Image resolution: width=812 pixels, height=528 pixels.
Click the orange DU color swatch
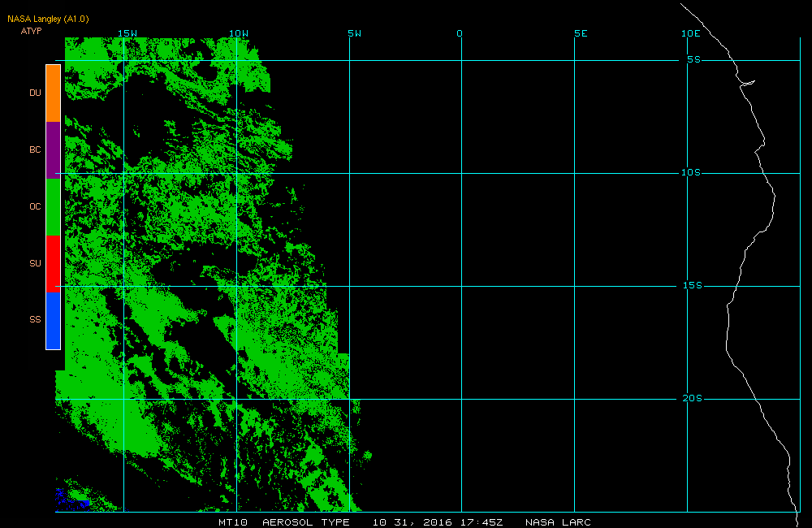pyautogui.click(x=53, y=93)
